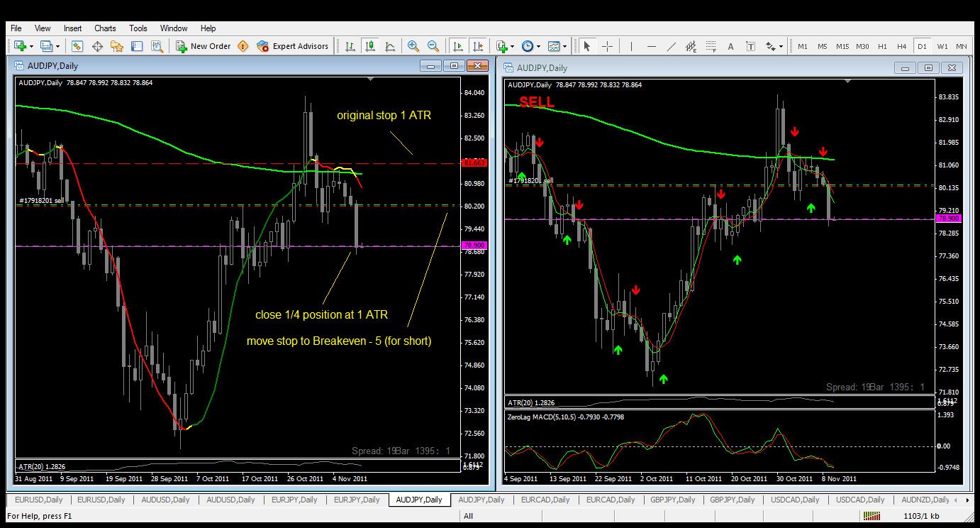Open the View menu

click(43, 28)
